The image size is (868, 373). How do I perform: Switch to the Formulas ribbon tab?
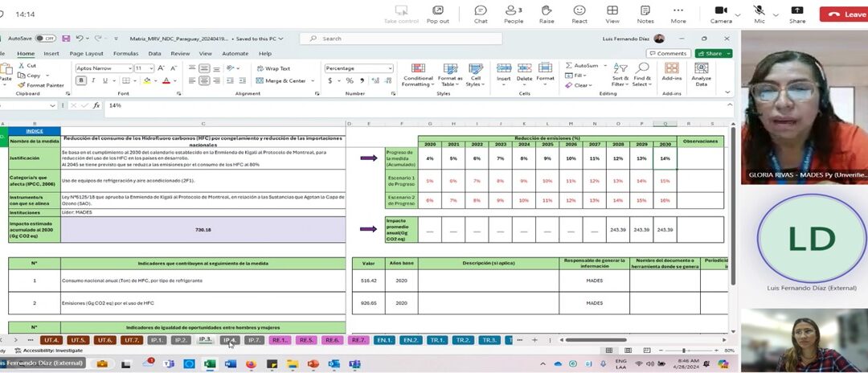[125, 53]
